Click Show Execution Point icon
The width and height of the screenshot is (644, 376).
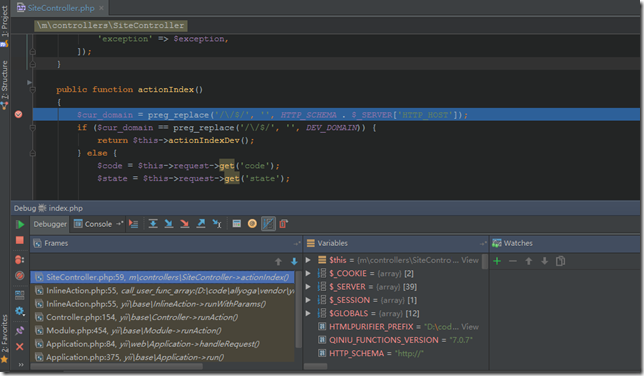(133, 224)
